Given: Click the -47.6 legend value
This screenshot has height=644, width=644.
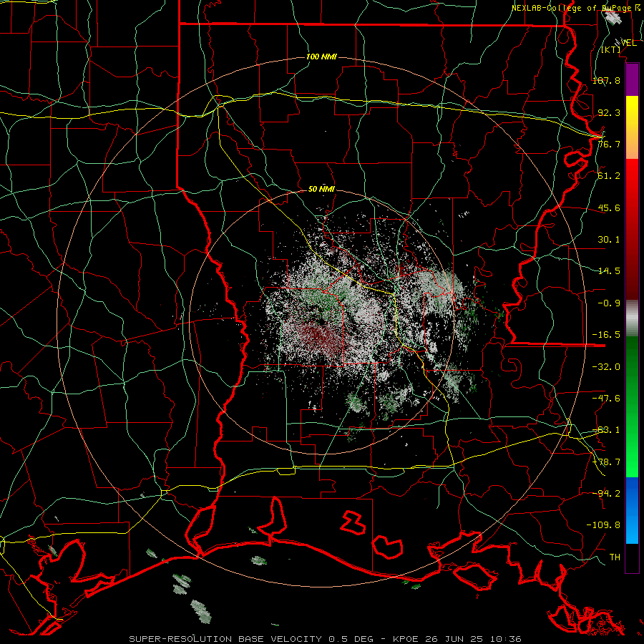Looking at the screenshot, I should pyautogui.click(x=606, y=399).
